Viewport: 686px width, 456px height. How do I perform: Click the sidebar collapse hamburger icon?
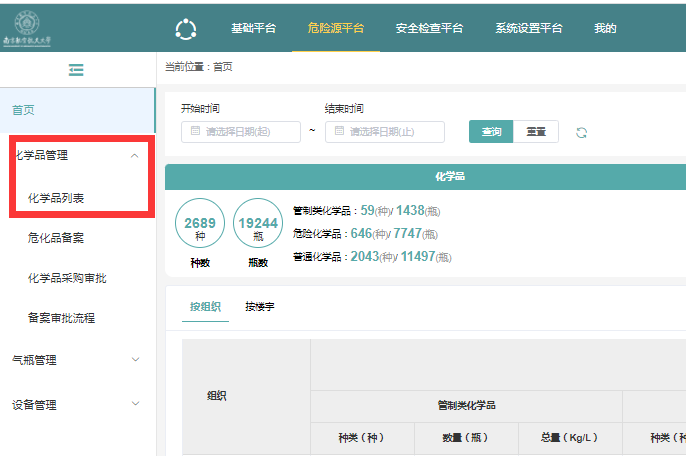pos(76,70)
